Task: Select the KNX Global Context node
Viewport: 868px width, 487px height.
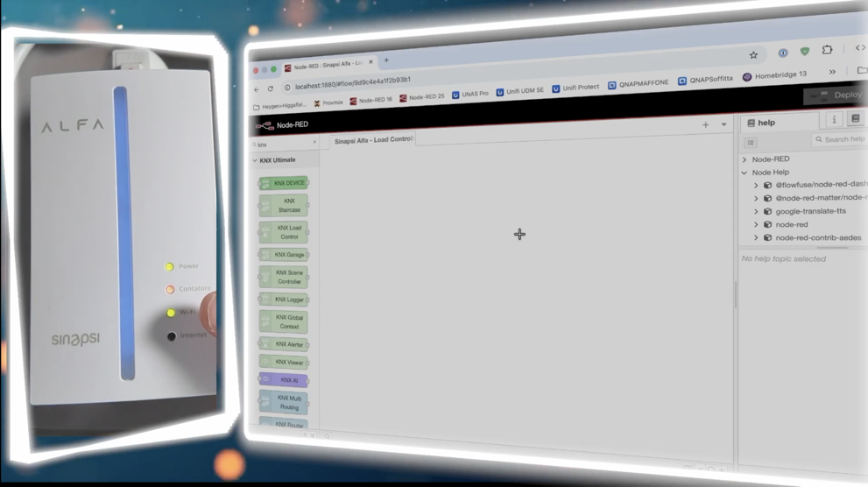Action: coord(284,321)
